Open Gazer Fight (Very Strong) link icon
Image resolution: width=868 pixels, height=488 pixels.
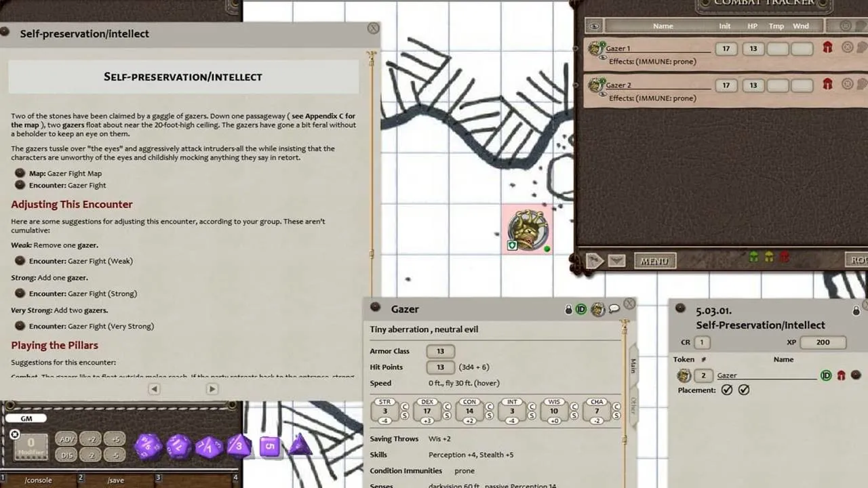(x=20, y=326)
